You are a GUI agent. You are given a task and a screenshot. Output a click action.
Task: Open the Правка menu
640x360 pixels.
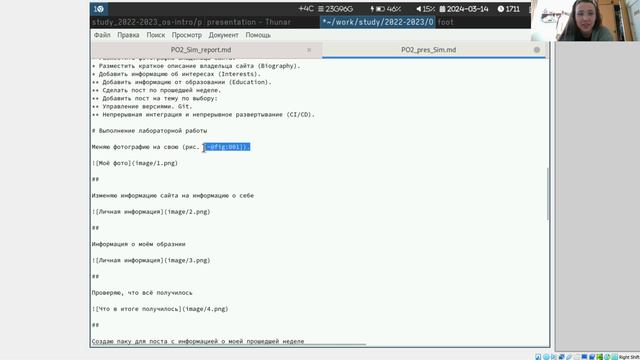click(x=128, y=35)
